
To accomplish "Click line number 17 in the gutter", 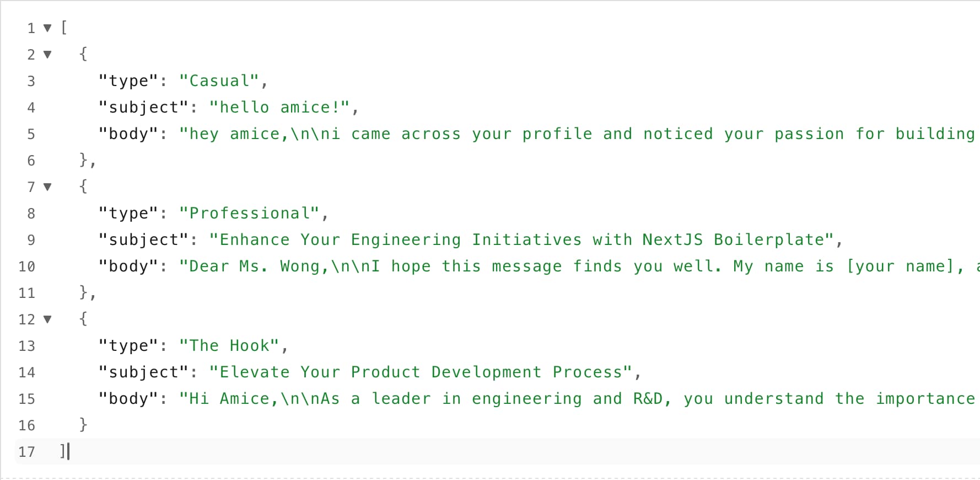I will click(26, 452).
